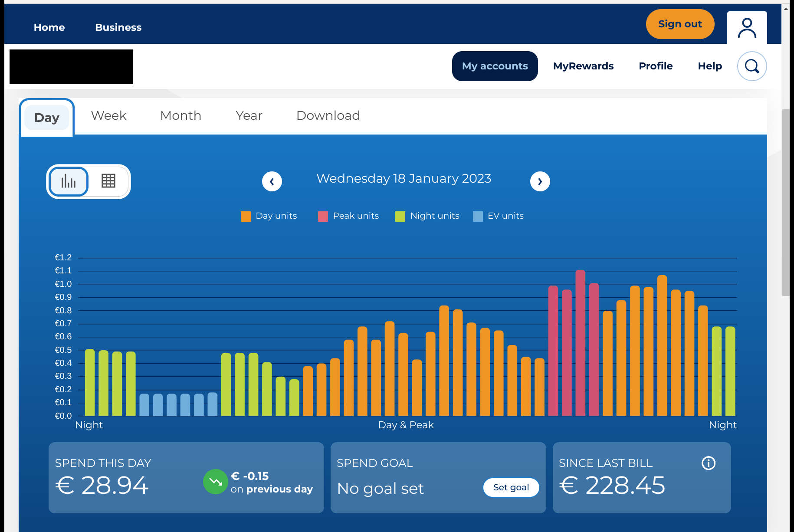This screenshot has width=794, height=532.
Task: Open the Since Last Bill info icon
Action: [x=708, y=463]
